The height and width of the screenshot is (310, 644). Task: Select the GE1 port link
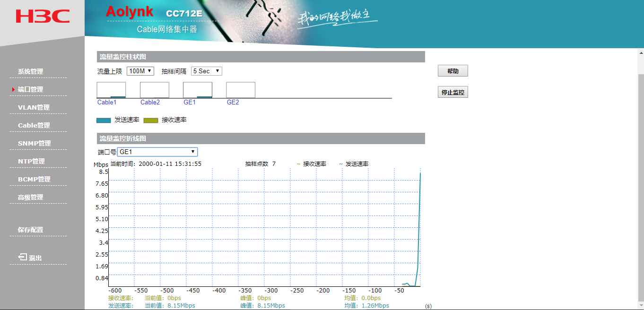(190, 102)
